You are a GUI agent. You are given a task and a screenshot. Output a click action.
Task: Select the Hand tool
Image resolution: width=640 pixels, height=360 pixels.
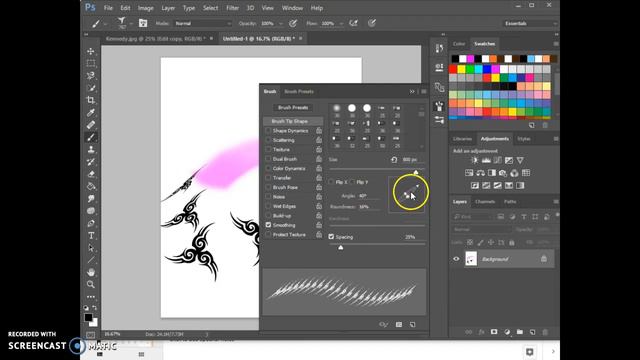[x=91, y=272]
